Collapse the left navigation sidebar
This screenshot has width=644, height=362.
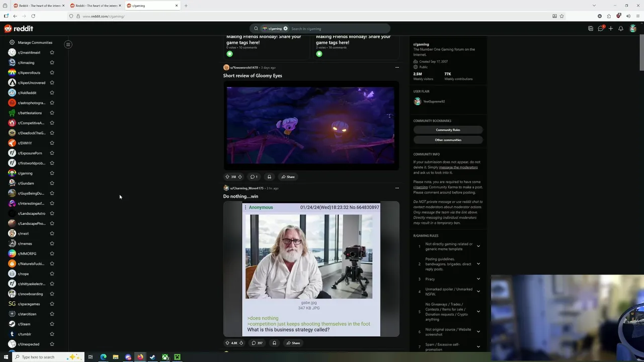click(68, 44)
